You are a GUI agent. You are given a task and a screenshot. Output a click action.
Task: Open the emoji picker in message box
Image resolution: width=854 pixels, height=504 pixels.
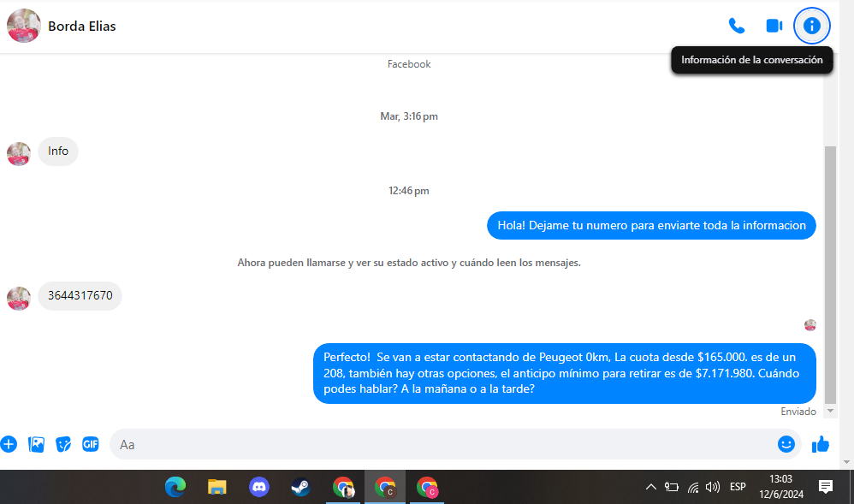tap(786, 444)
